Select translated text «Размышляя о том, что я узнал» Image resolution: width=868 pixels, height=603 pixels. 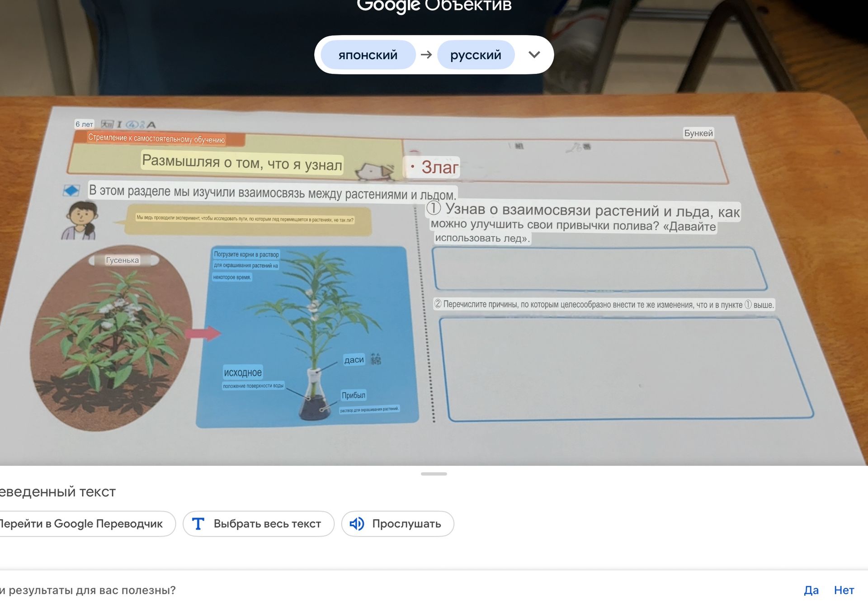pyautogui.click(x=242, y=163)
